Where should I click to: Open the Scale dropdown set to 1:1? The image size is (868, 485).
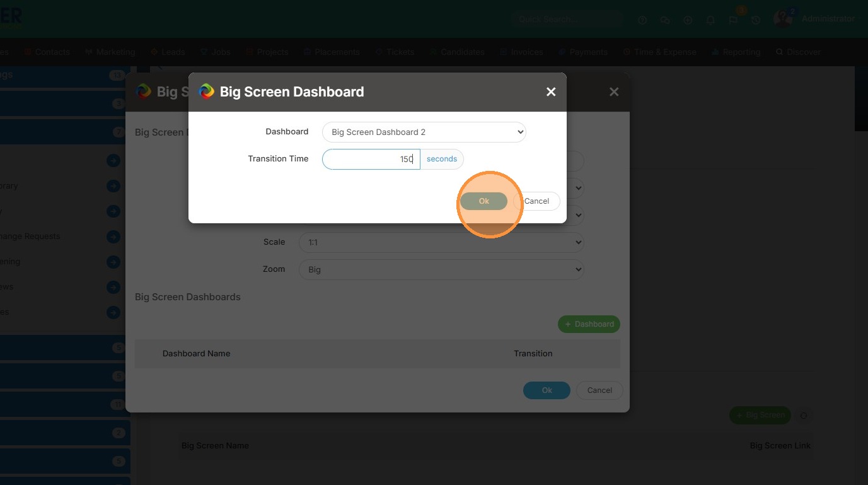coord(441,242)
